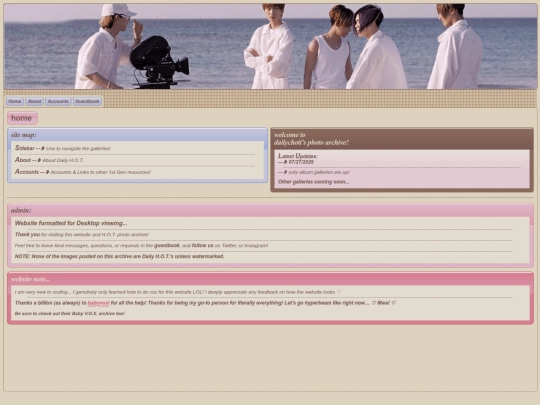
Task: Click the 'website note...' box title
Action: tap(31, 279)
